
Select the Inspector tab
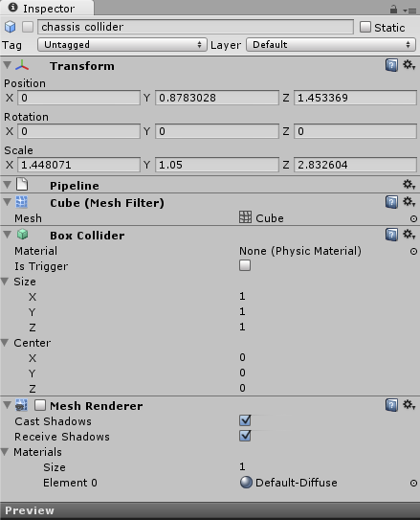47,8
